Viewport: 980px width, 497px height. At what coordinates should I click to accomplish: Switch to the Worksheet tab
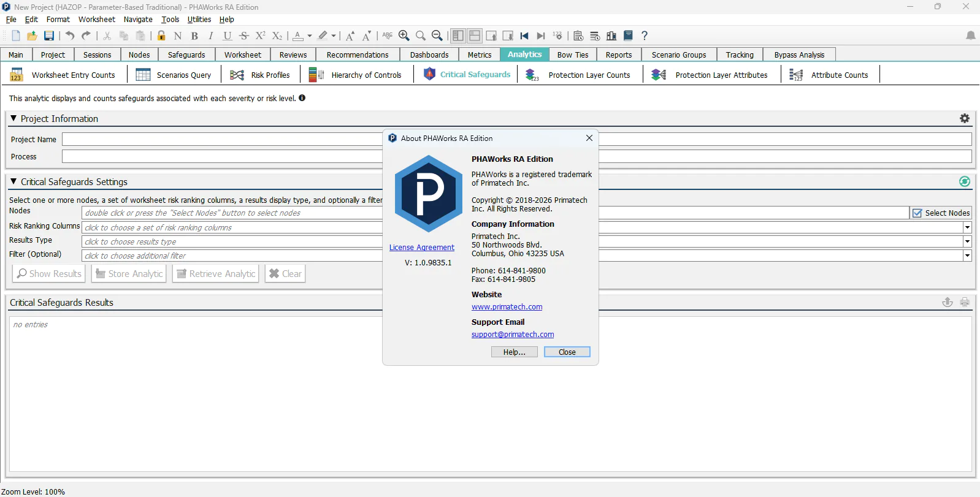(243, 55)
